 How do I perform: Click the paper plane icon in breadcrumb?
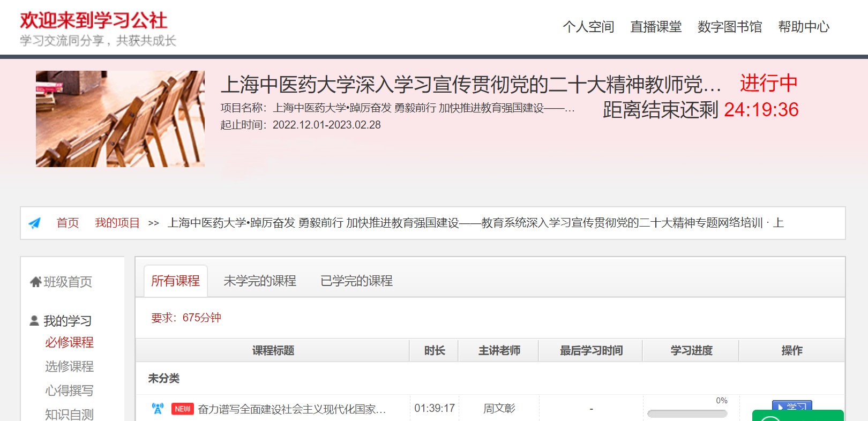tap(35, 223)
